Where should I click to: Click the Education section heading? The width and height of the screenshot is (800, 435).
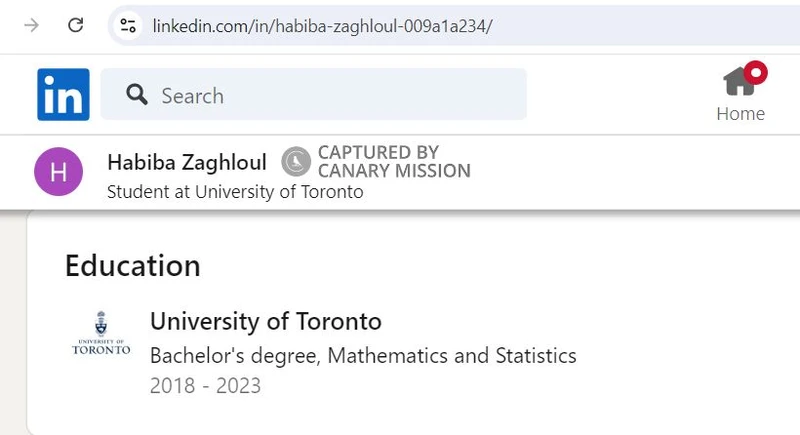133,266
